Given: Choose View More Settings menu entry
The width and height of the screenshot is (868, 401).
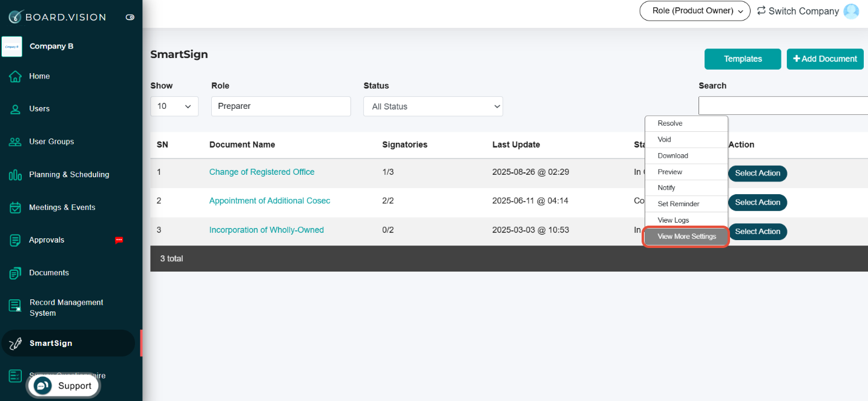Looking at the screenshot, I should [x=686, y=236].
